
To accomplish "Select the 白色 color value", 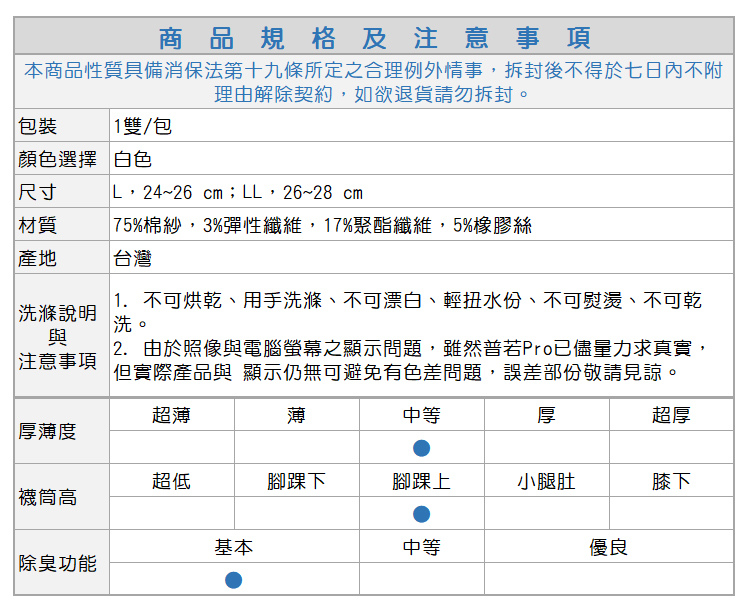I will [x=133, y=159].
